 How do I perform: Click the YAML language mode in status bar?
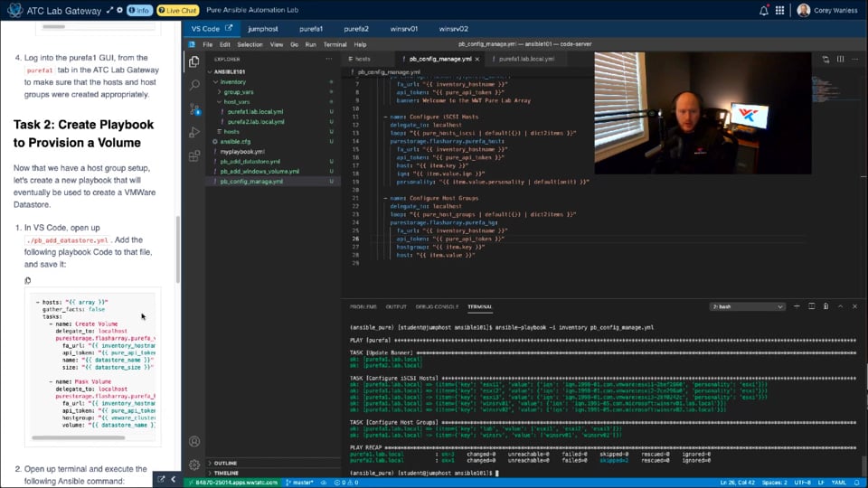839,483
